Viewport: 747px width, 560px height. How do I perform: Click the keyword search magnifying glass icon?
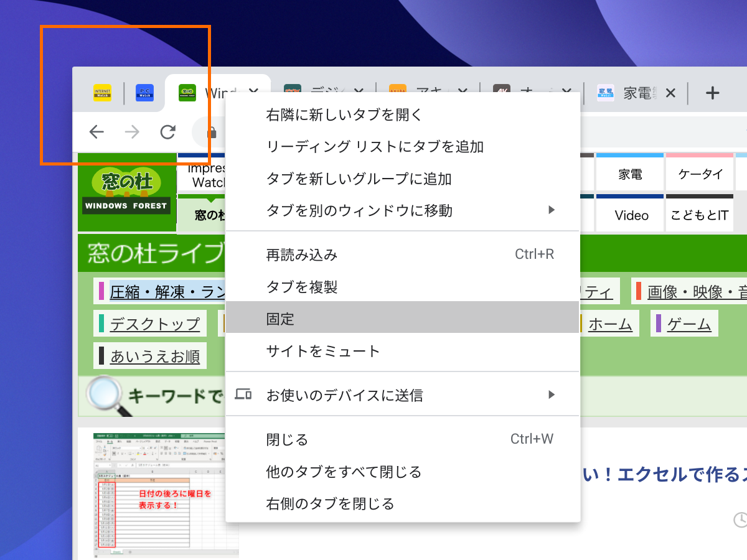click(x=103, y=393)
